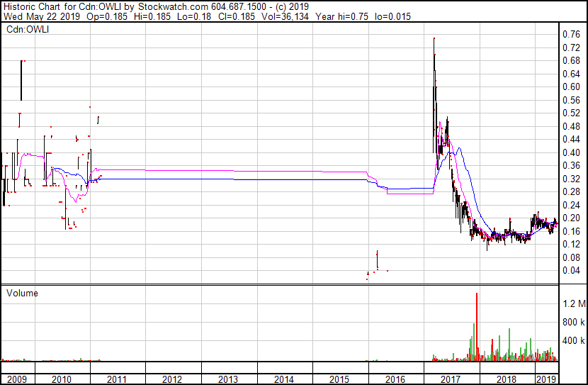
Task: Click the Cdn:OWLI ticker label in chart
Action: [x=26, y=30]
